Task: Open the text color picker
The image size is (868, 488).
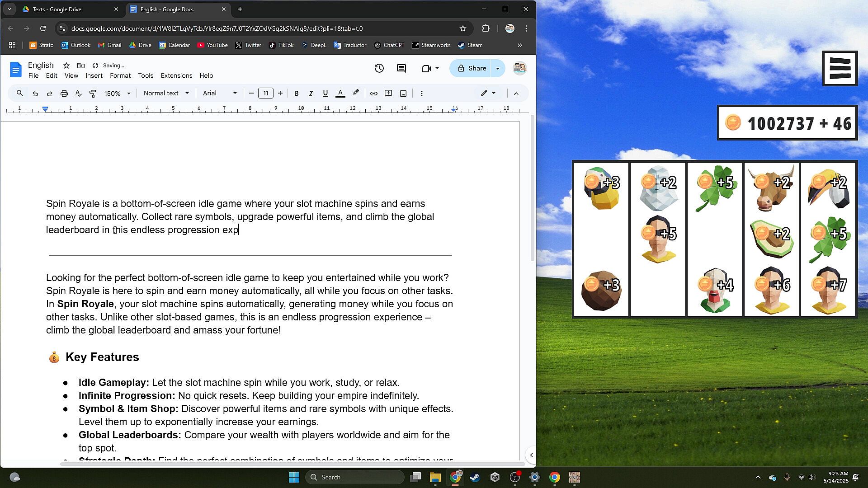Action: click(340, 94)
